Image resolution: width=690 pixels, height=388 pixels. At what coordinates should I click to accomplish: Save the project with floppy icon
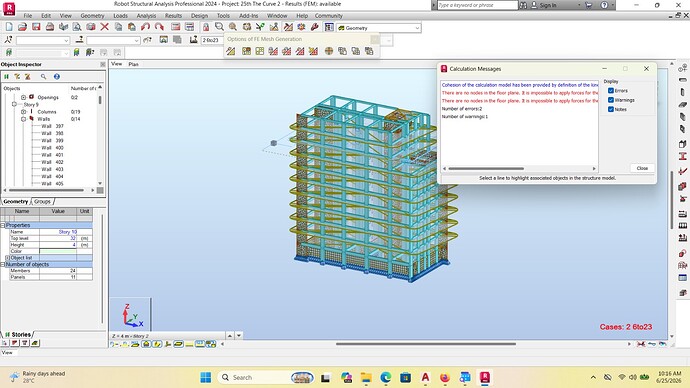[36, 27]
